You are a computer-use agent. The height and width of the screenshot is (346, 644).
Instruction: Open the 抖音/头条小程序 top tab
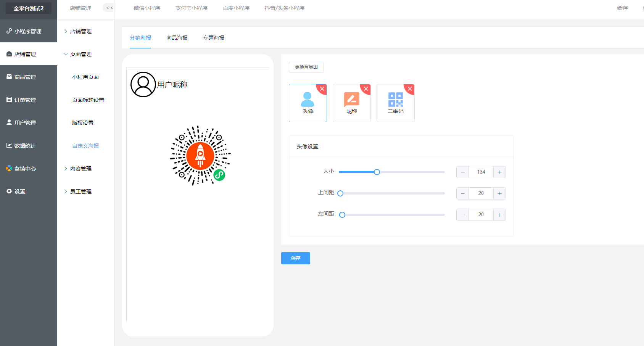tap(285, 8)
